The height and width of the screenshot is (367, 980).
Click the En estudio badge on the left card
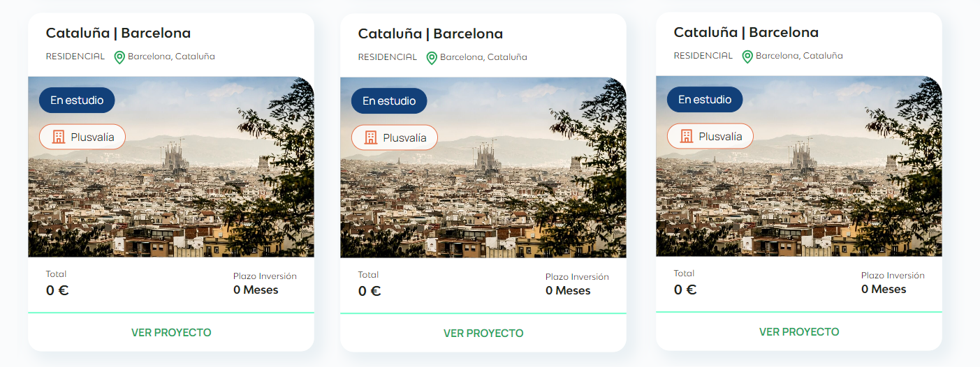click(x=77, y=100)
